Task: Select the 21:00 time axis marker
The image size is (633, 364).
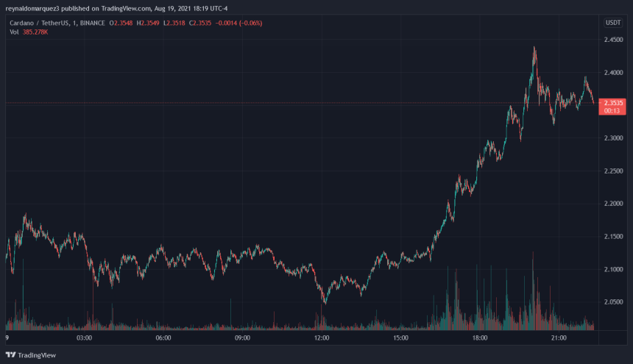Action: [x=558, y=338]
